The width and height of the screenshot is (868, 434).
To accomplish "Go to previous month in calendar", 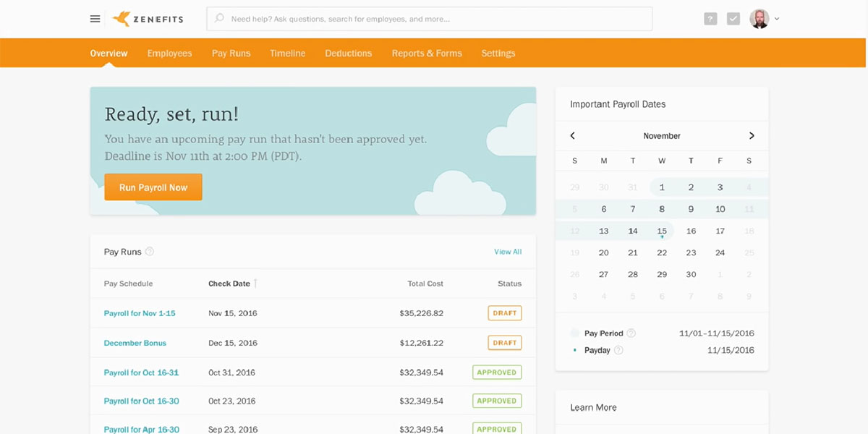I will pyautogui.click(x=573, y=136).
